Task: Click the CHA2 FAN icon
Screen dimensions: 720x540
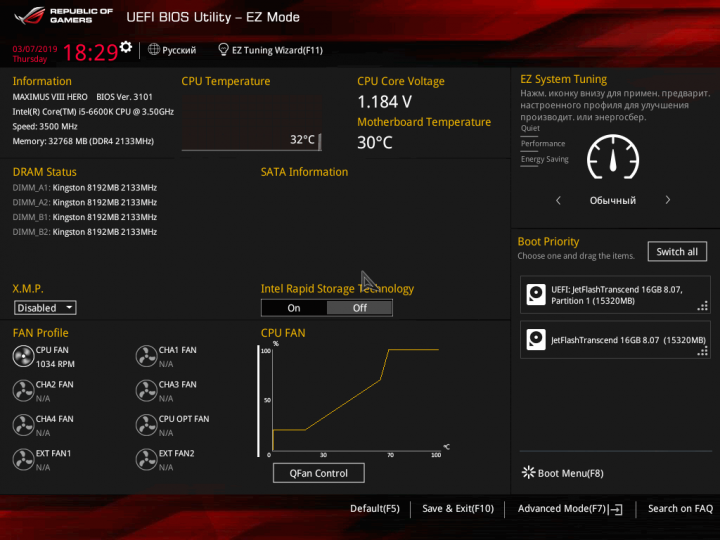Action: pyautogui.click(x=23, y=391)
